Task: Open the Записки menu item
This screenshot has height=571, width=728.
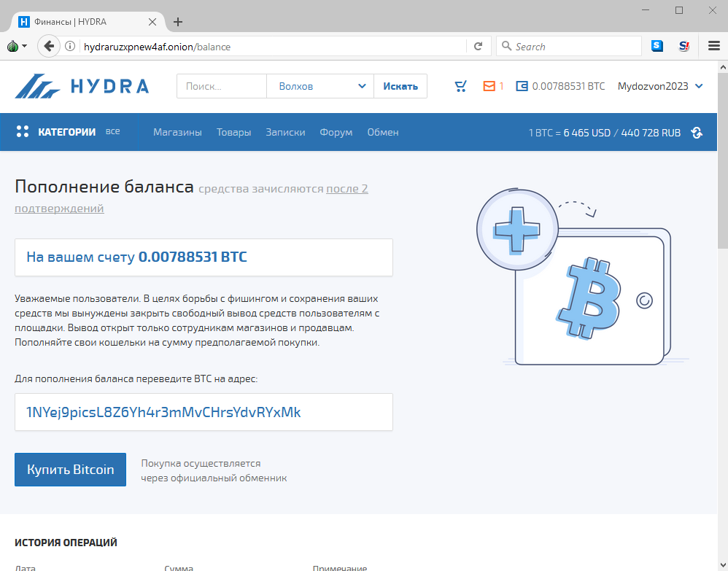Action: pos(285,132)
